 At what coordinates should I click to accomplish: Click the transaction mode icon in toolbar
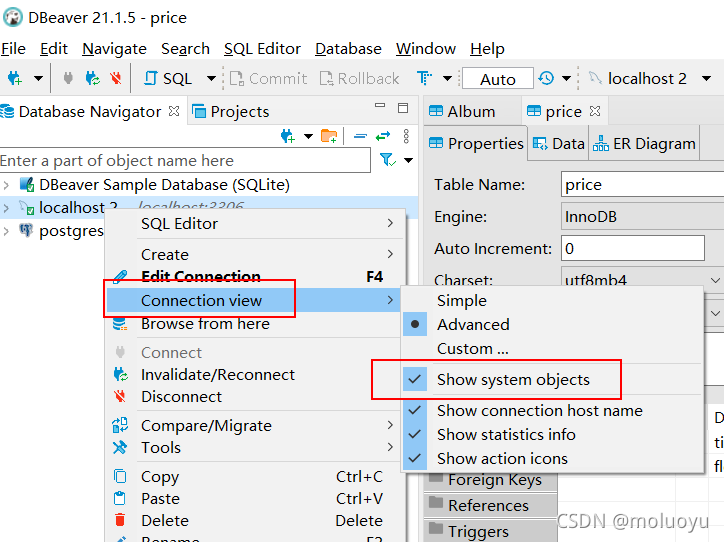[424, 78]
